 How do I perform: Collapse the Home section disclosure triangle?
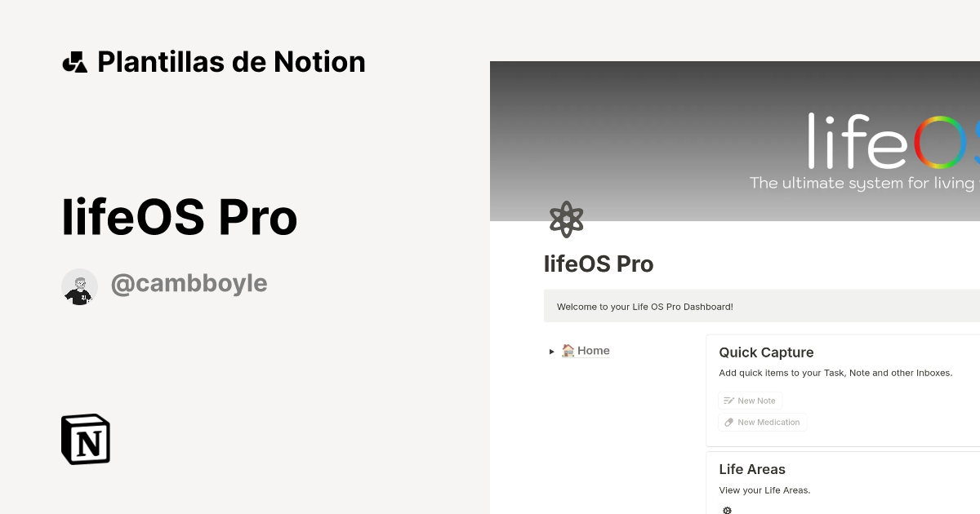click(551, 351)
